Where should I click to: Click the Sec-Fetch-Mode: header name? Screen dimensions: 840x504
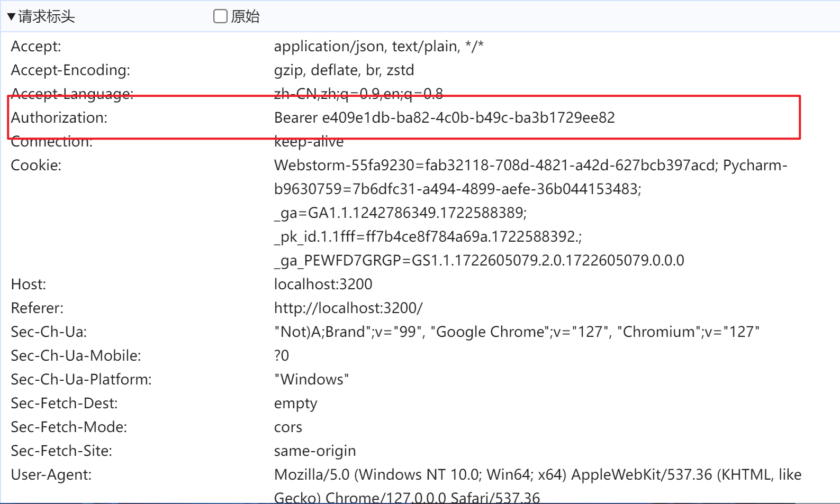coord(69,427)
